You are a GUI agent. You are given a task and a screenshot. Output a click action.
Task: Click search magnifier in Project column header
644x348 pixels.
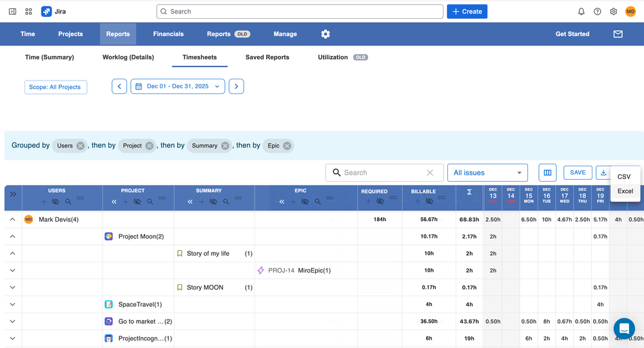point(150,202)
